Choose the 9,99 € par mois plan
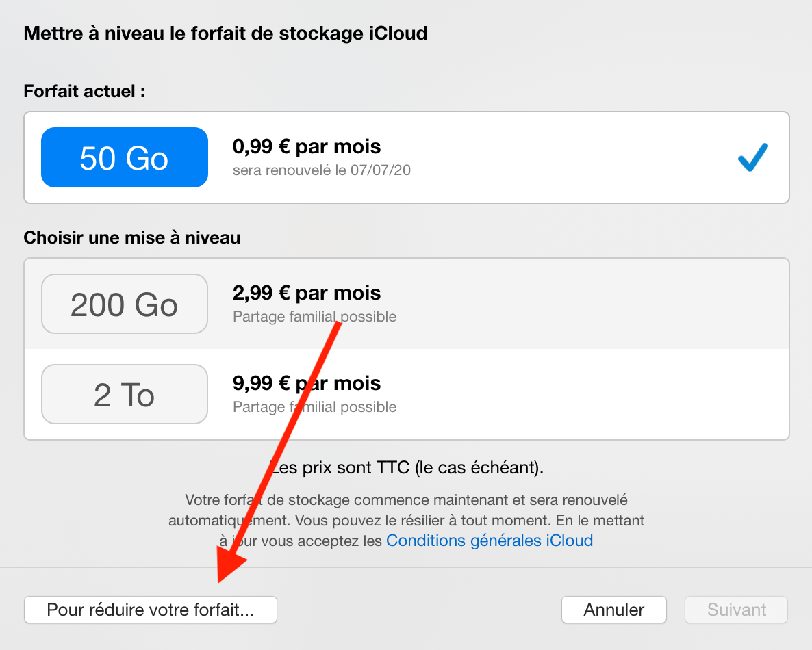Screen dimensions: 812x650 [x=307, y=383]
